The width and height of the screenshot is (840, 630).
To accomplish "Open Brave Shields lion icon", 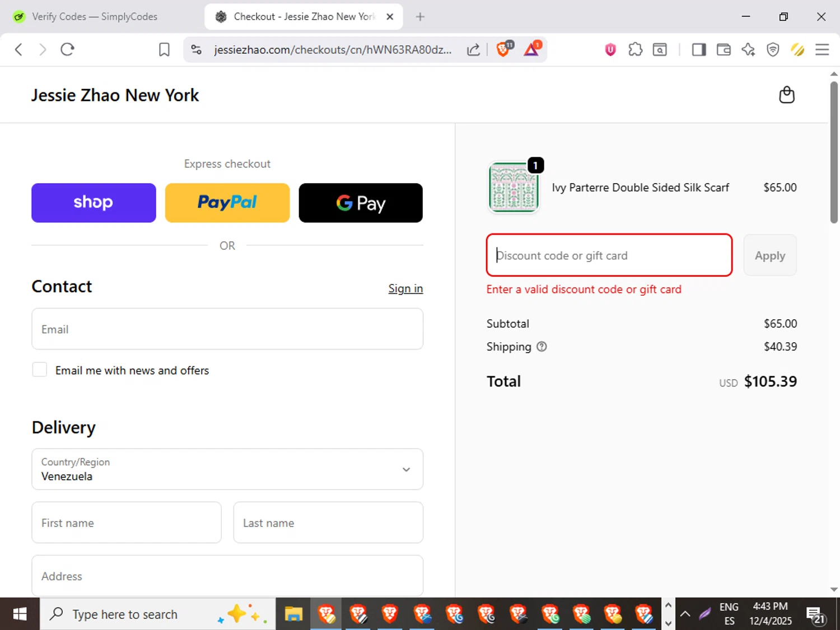I will point(504,49).
